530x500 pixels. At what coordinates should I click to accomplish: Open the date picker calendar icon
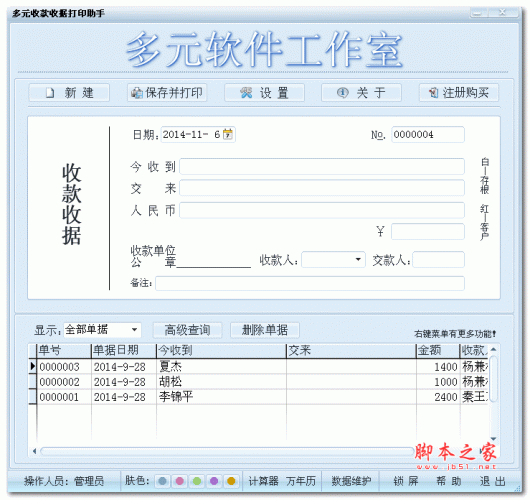coord(228,134)
